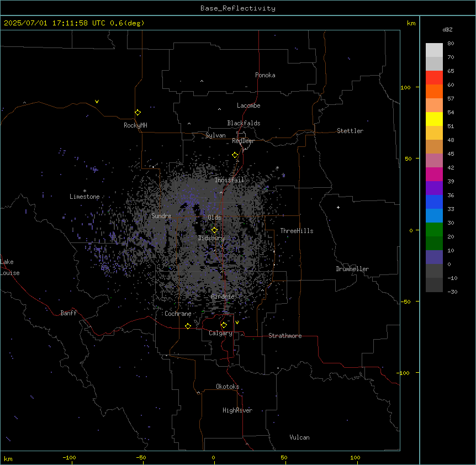Select the Vulcan label
Image resolution: width=476 pixels, height=465 pixels.
point(300,437)
